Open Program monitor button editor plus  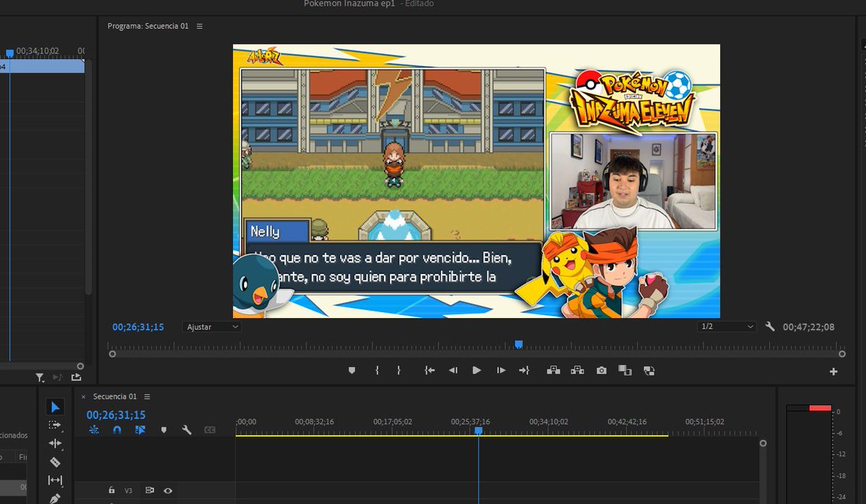coord(834,371)
